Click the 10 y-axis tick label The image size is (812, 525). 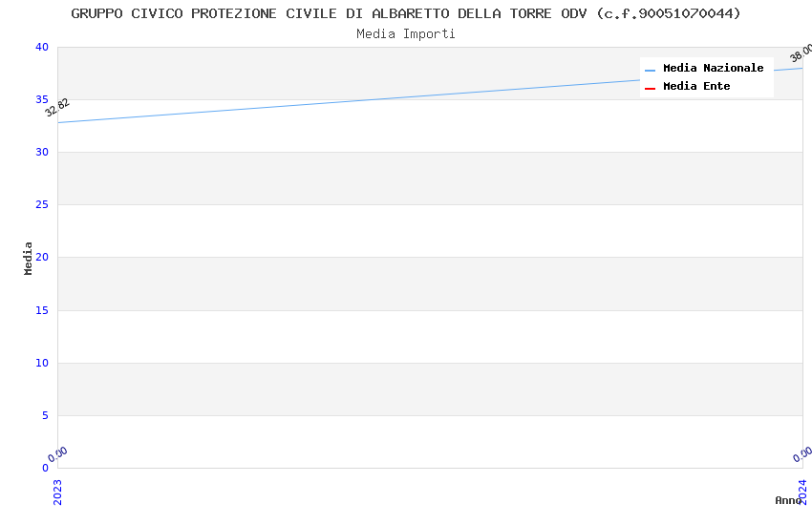click(41, 363)
